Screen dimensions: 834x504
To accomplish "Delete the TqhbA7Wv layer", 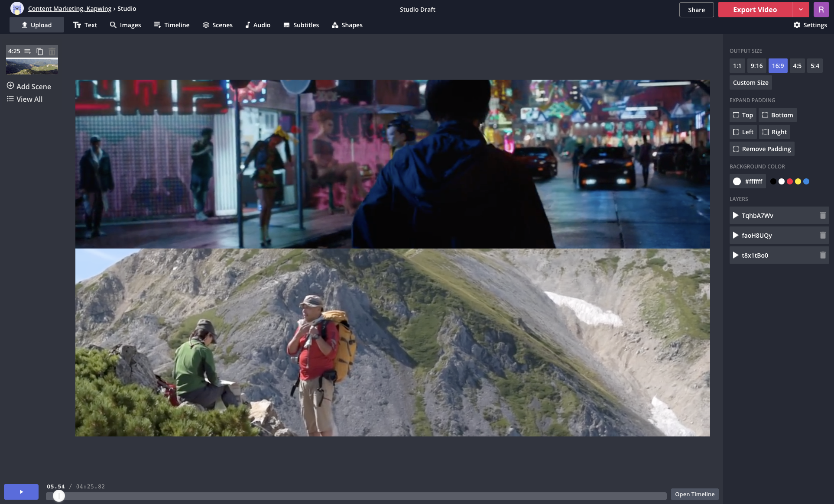I will pyautogui.click(x=822, y=215).
